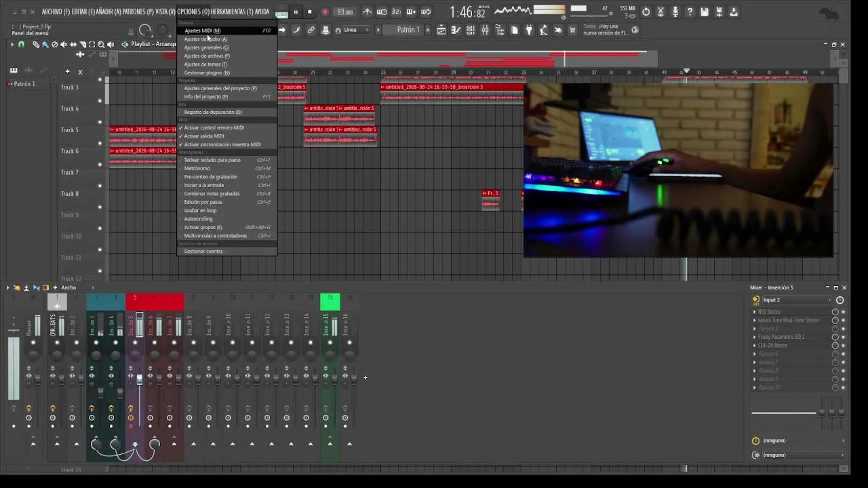Toggle Activar control remoto MIDI
The width and height of the screenshot is (868, 488).
point(227,127)
